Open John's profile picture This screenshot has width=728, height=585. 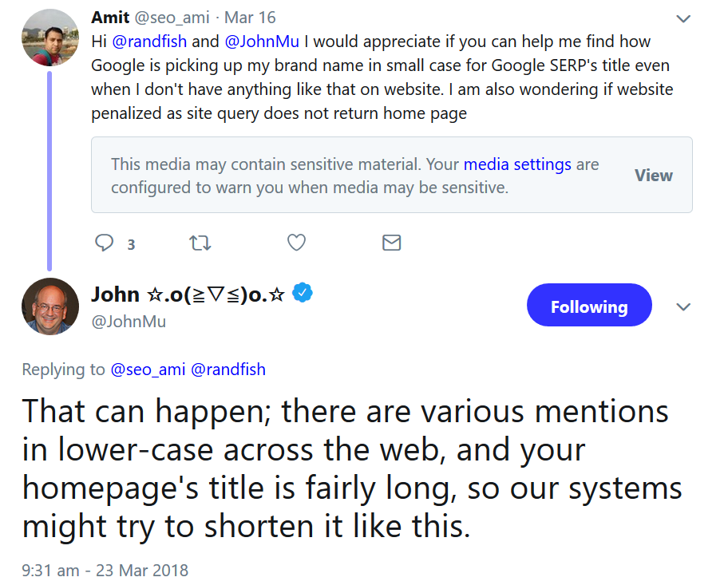point(50,306)
